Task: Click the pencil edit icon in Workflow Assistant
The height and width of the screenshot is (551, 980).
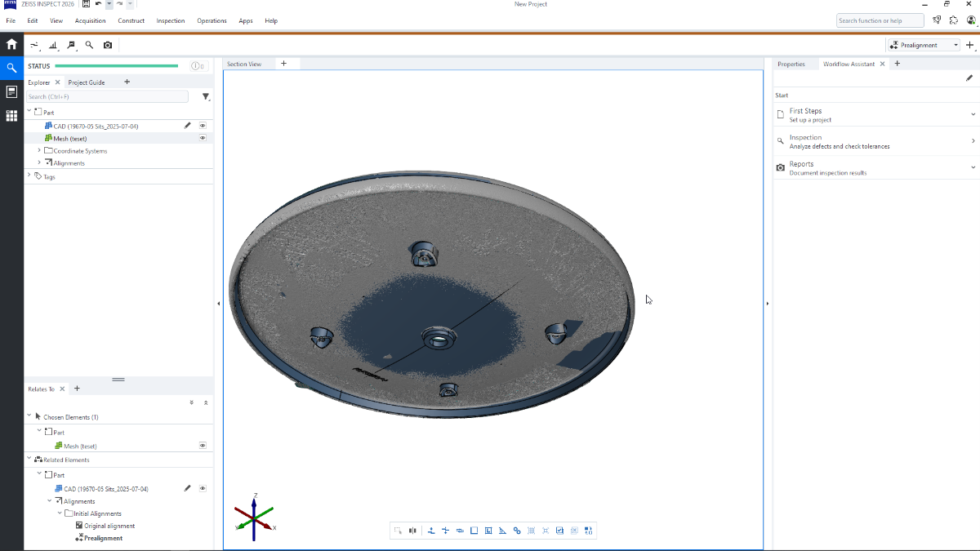Action: [x=969, y=78]
